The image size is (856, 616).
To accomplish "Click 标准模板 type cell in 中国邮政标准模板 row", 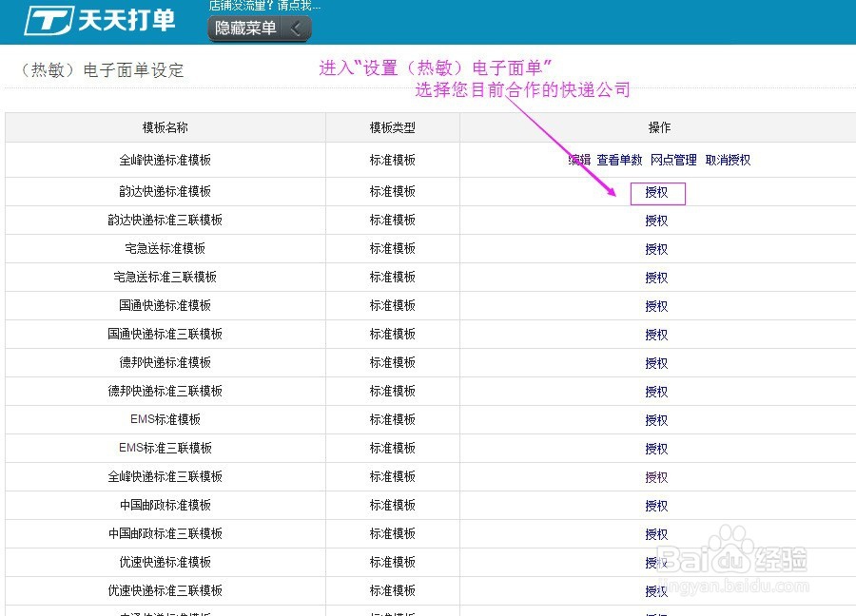I will 393,505.
